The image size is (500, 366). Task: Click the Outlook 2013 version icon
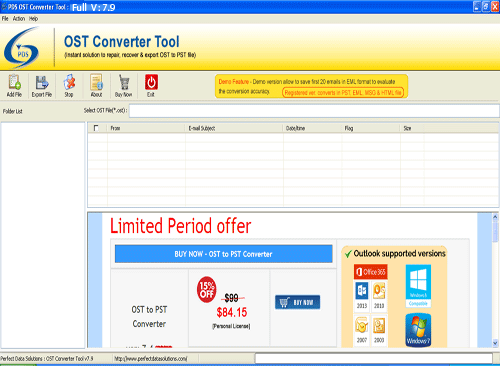362,296
